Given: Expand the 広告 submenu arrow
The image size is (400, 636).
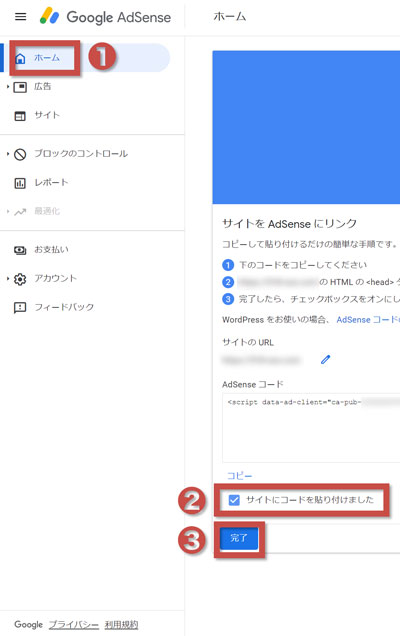Looking at the screenshot, I should pyautogui.click(x=8, y=87).
